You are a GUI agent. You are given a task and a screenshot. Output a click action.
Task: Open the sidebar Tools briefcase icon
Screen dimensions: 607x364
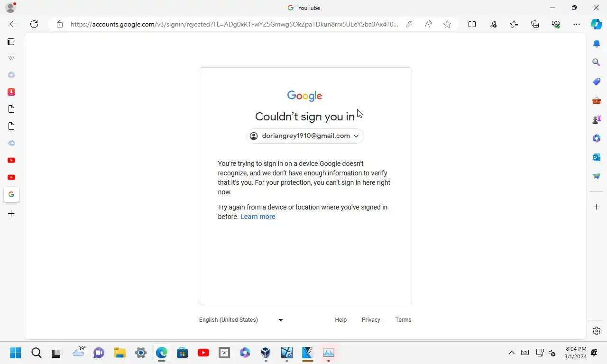click(597, 100)
